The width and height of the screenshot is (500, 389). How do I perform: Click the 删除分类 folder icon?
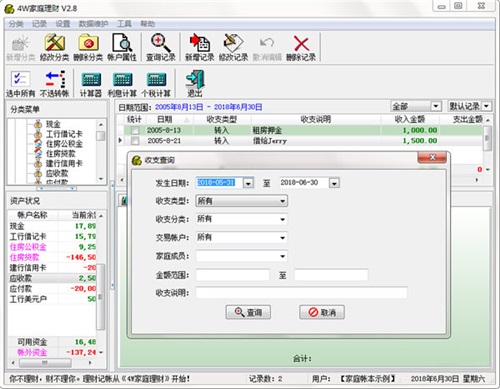[x=88, y=47]
